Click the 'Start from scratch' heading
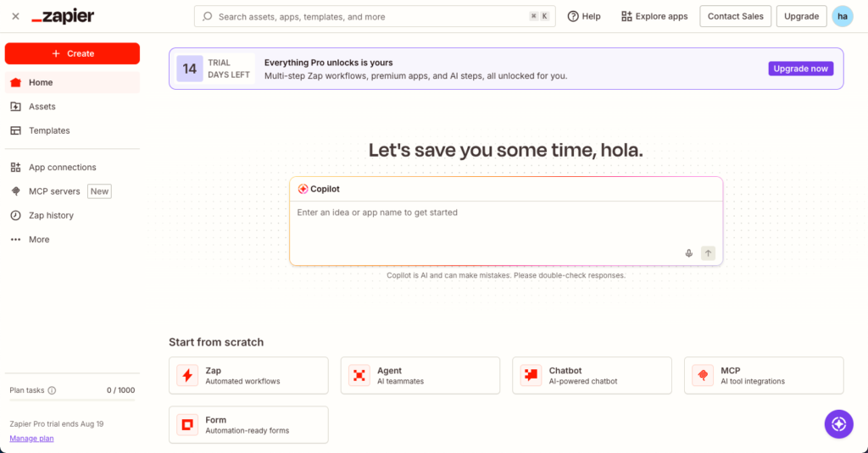Viewport: 868px width, 453px height. pyautogui.click(x=216, y=342)
